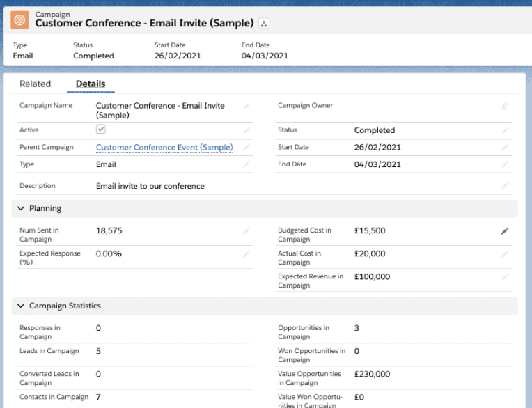
Task: Edit Start Date pencil icon
Action: (505, 148)
